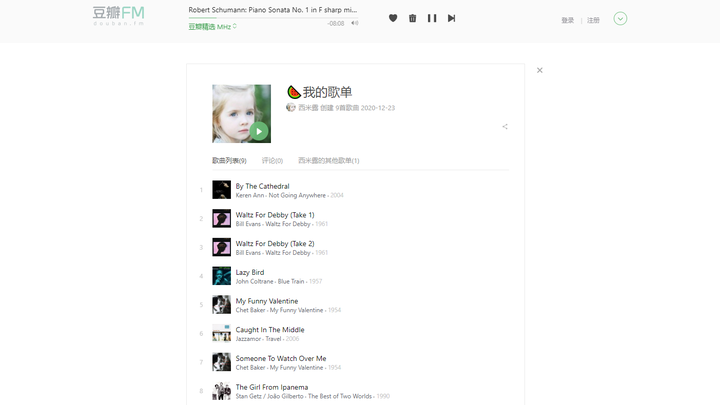720x405 pixels.
Task: Trash the currently playing song
Action: (412, 18)
